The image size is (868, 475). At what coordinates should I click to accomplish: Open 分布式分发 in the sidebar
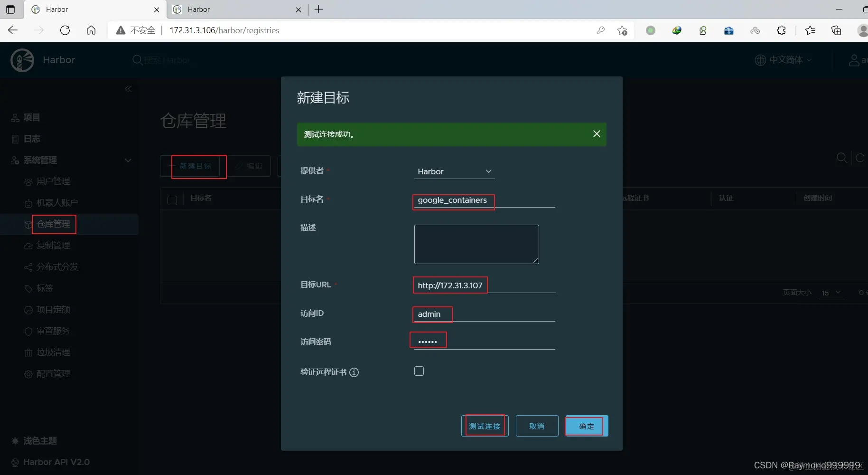(x=56, y=267)
